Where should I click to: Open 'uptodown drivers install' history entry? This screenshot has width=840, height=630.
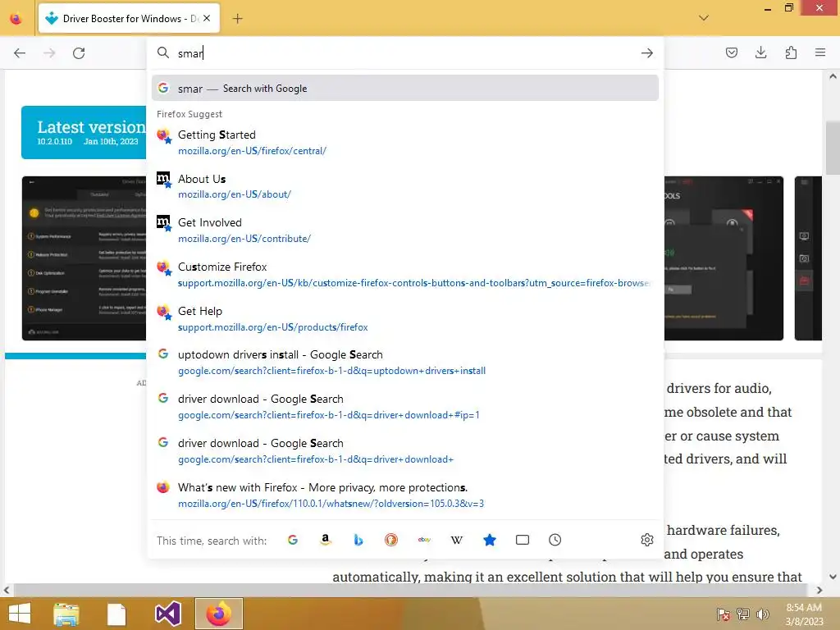click(x=405, y=363)
